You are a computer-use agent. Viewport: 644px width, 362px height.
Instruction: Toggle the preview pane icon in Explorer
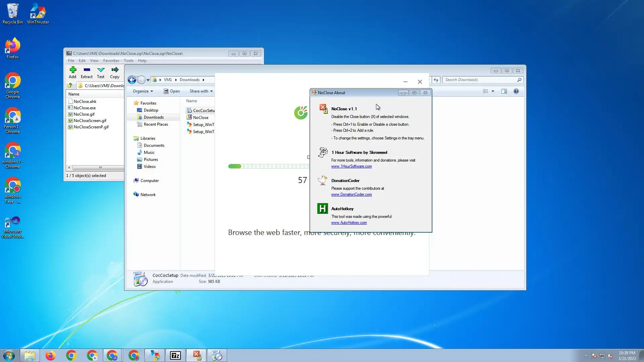point(504,91)
